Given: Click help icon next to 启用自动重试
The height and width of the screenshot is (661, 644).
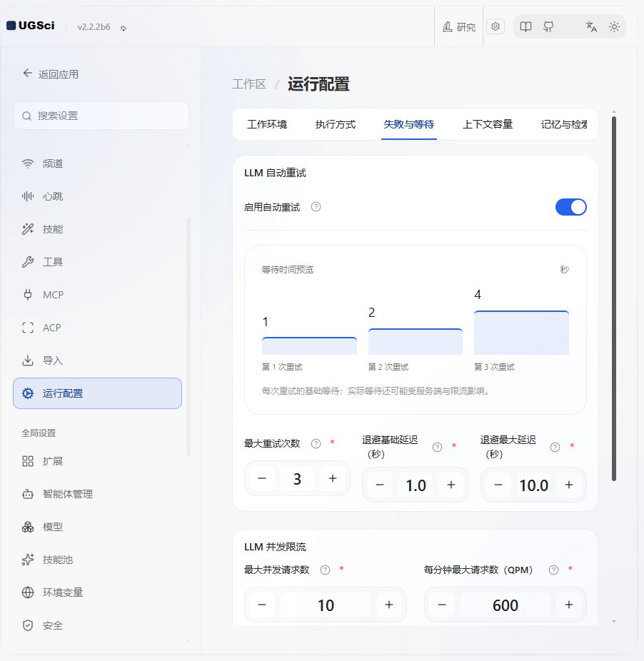Looking at the screenshot, I should pyautogui.click(x=316, y=207).
